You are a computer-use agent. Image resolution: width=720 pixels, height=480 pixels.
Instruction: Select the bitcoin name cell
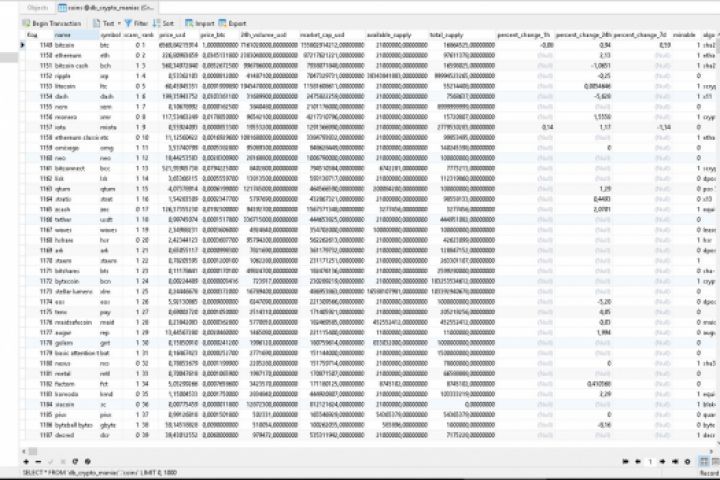[75, 45]
